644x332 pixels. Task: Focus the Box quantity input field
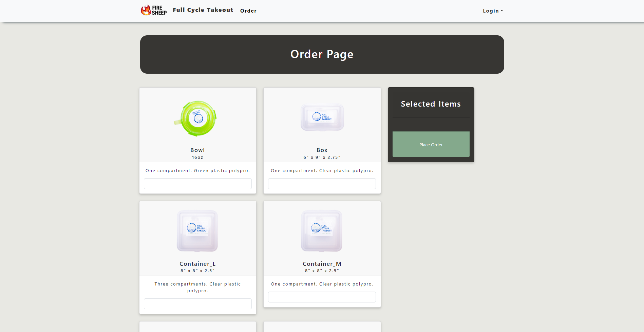[322, 184]
